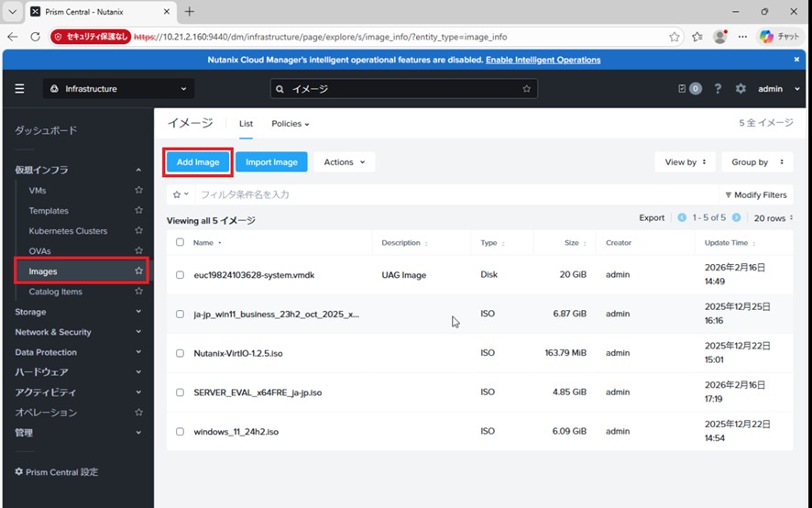Go to next page arrow
The image size is (812, 508).
[x=737, y=217]
